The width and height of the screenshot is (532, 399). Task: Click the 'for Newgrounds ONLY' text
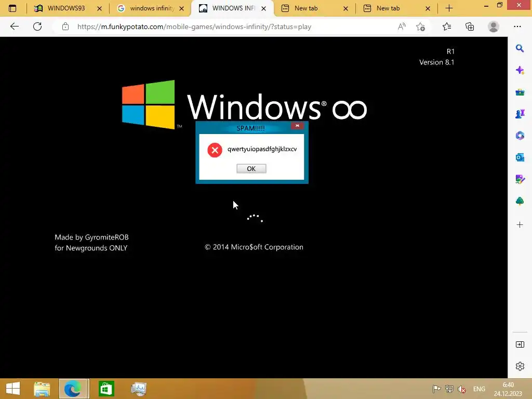point(91,248)
